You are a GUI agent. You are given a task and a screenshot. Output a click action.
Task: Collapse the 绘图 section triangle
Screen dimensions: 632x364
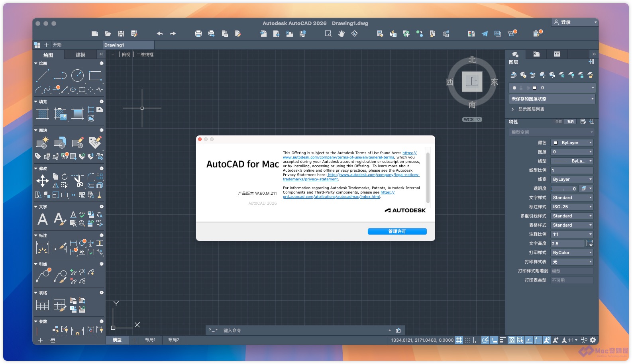pyautogui.click(x=36, y=63)
